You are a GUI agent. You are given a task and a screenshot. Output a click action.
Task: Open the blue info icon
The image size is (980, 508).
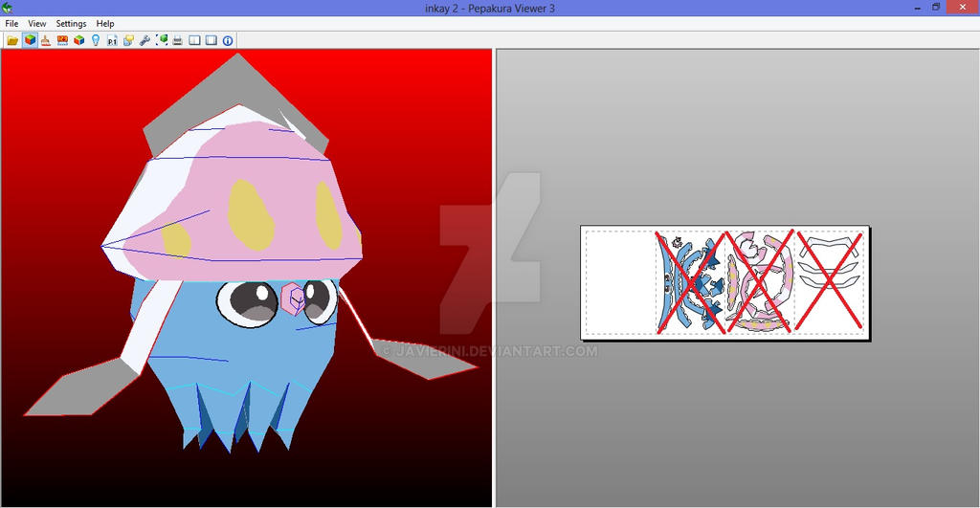[228, 40]
